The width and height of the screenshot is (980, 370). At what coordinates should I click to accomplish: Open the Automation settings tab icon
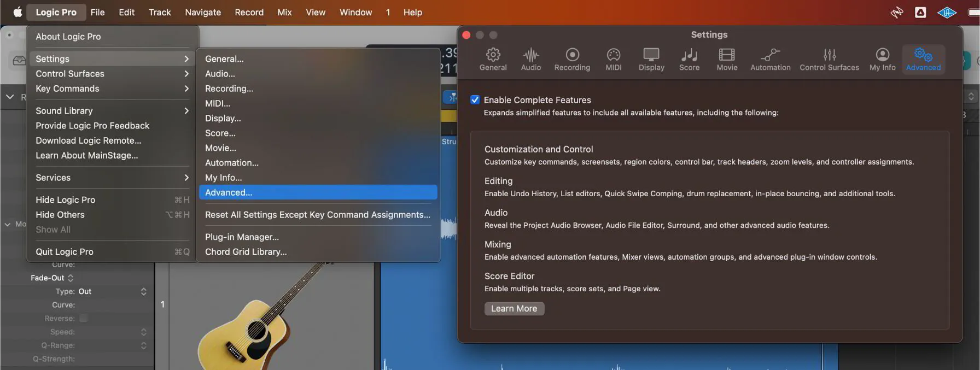770,59
